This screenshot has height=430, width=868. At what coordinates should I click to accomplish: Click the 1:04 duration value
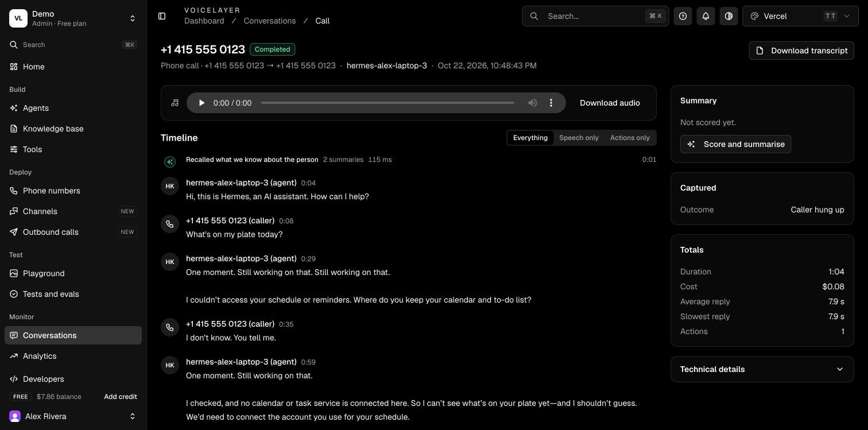point(836,272)
